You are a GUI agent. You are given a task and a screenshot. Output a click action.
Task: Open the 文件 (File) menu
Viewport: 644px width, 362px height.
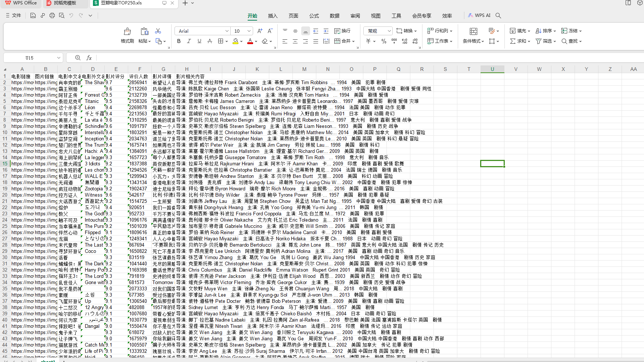click(14, 15)
